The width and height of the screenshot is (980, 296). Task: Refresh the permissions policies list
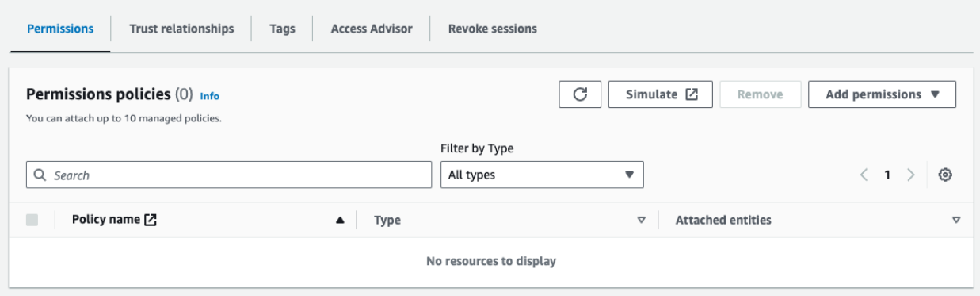580,94
